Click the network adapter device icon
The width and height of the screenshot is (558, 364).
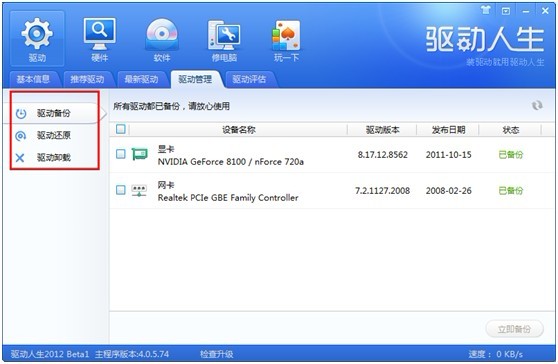(x=139, y=190)
